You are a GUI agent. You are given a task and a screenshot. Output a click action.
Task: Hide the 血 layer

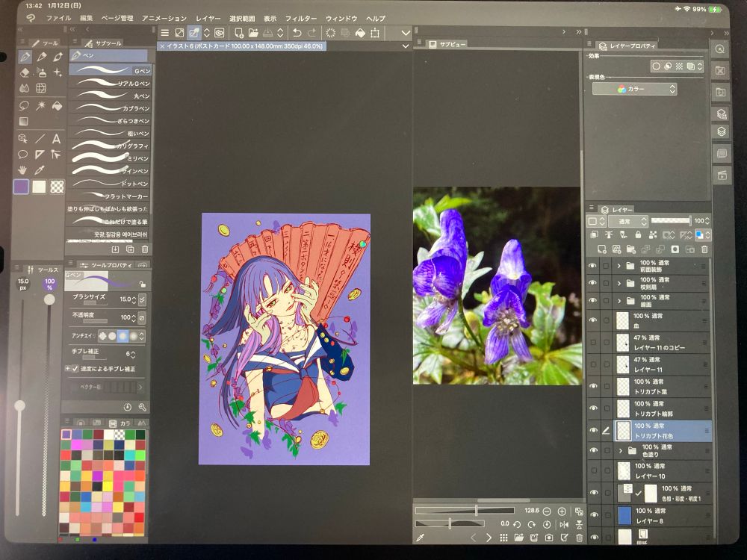593,321
